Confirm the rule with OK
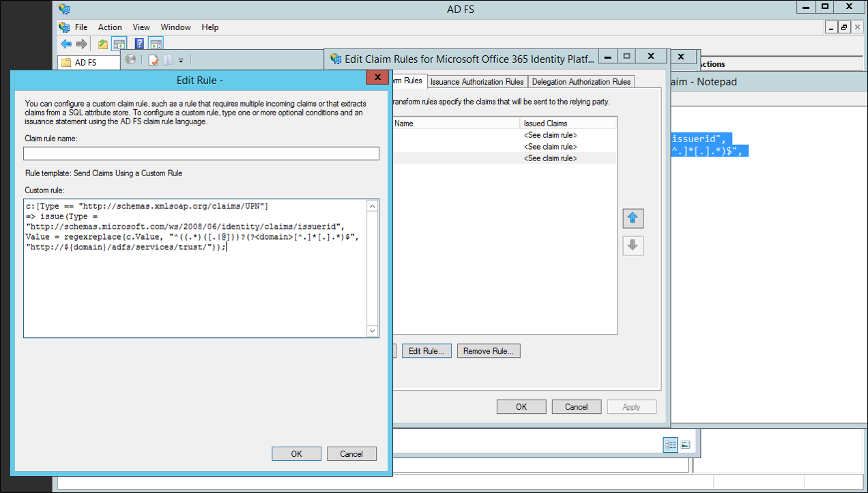868x493 pixels. pos(296,453)
